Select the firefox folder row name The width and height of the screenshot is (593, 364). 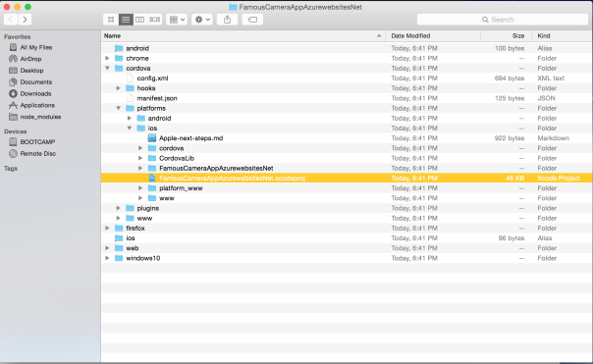(135, 228)
